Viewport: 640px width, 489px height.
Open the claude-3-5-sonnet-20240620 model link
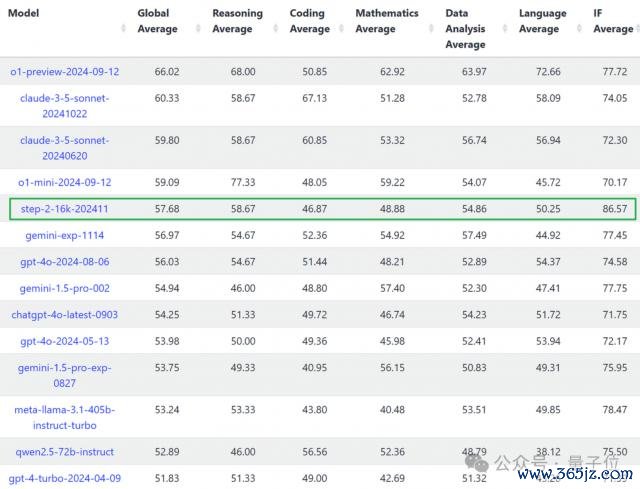[64, 148]
